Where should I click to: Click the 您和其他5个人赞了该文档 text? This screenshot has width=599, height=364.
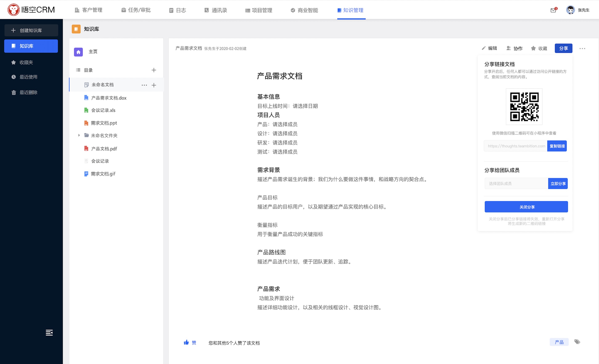pos(234,343)
